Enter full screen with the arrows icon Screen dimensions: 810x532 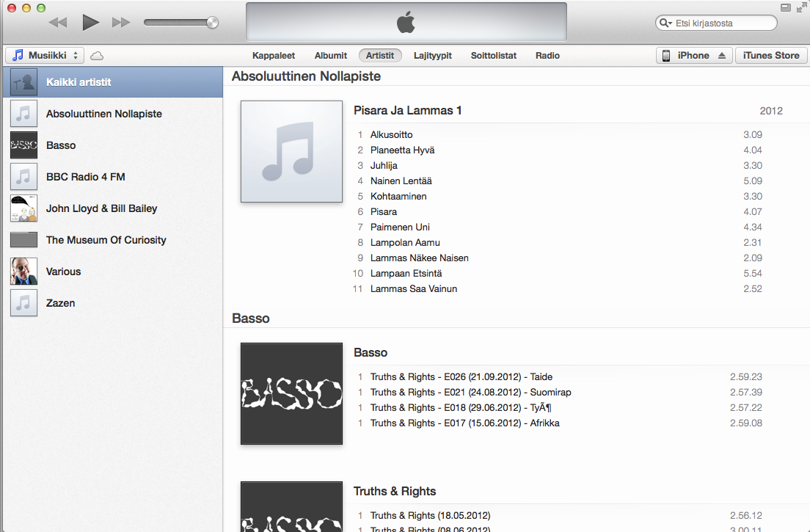(801, 7)
